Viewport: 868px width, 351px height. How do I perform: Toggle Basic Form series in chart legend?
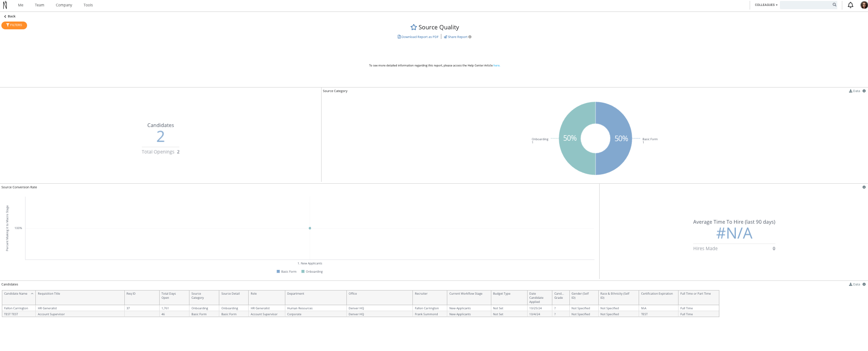point(286,272)
